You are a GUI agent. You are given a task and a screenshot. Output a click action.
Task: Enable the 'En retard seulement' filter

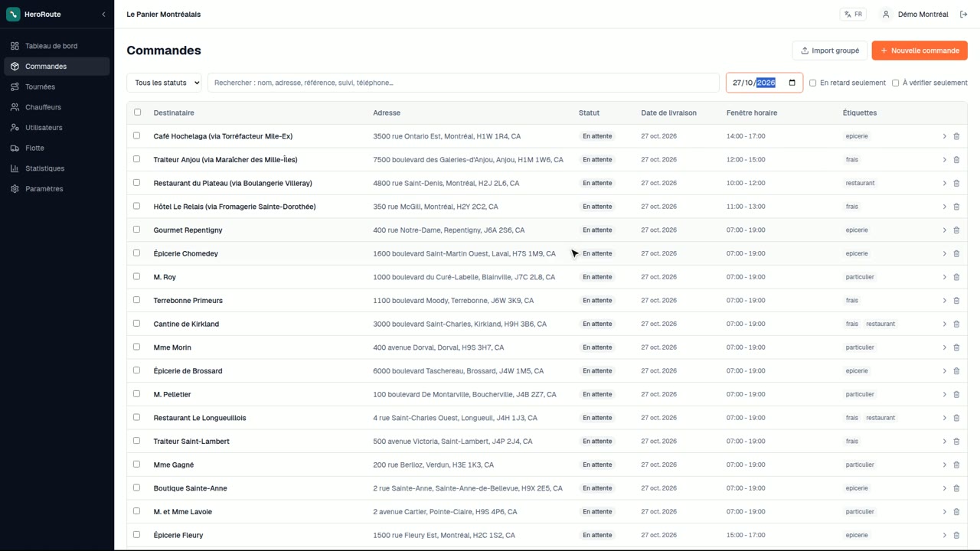(813, 83)
